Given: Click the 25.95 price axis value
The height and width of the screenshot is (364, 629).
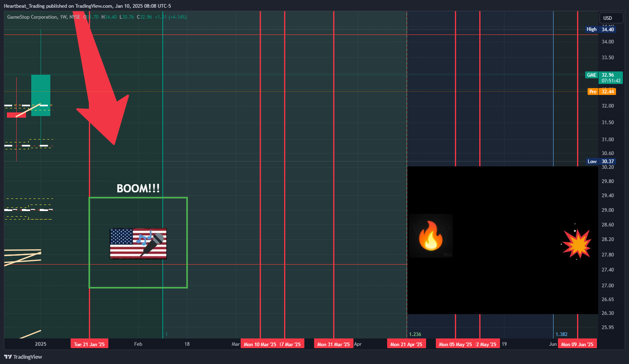Looking at the screenshot, I should click(x=607, y=327).
